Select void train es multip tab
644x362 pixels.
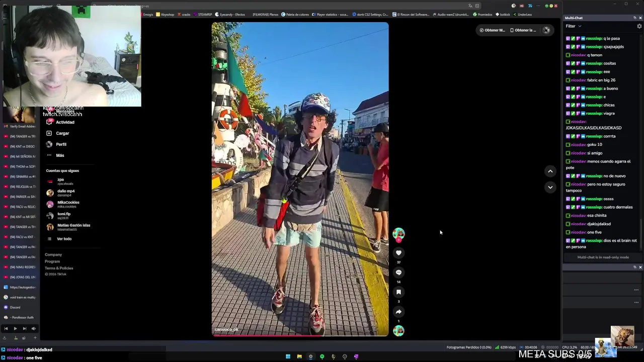pos(20,297)
